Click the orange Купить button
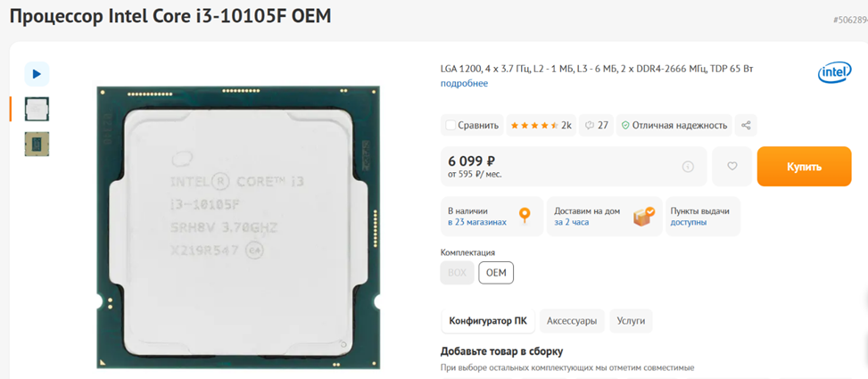The height and width of the screenshot is (379, 868). pos(805,167)
